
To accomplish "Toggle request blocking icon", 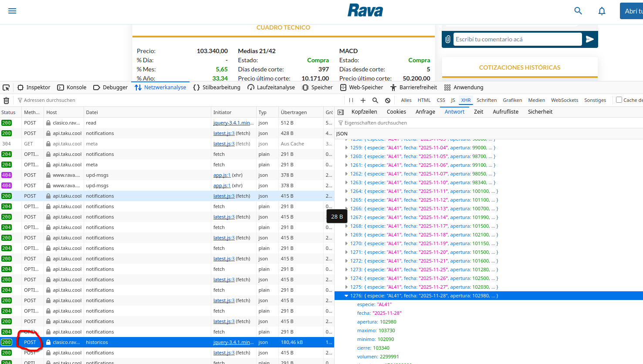I will (388, 100).
